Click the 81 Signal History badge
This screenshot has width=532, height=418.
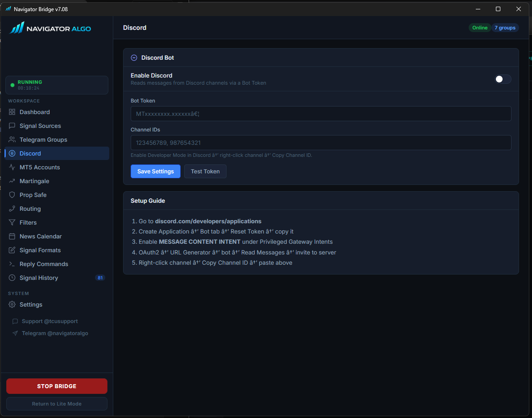click(100, 278)
